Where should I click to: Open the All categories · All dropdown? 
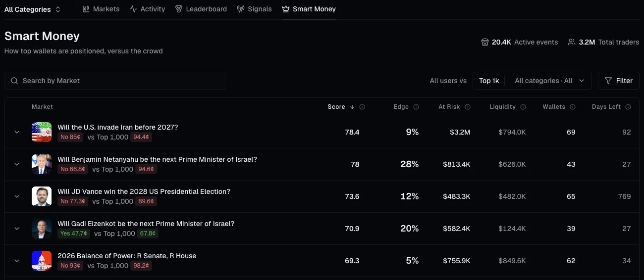[549, 81]
